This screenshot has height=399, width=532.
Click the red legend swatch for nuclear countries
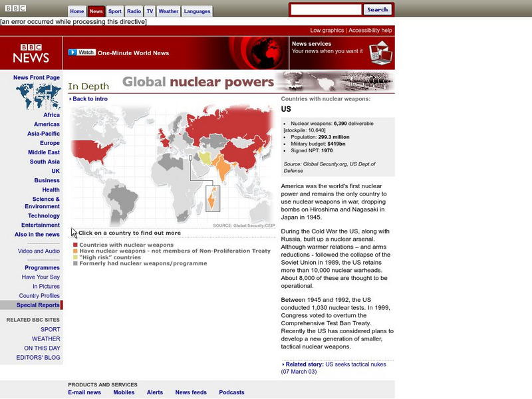coord(75,245)
